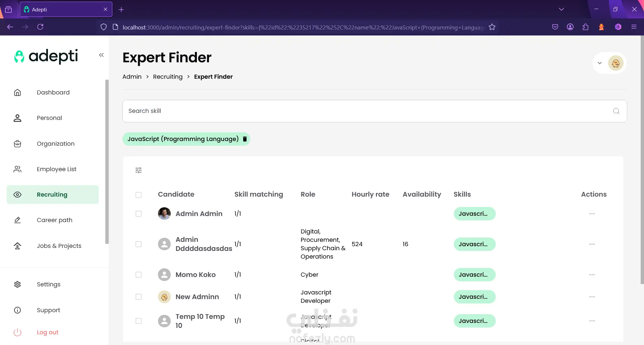The width and height of the screenshot is (644, 345).
Task: Open Admin Admin candidate name
Action: click(x=199, y=214)
